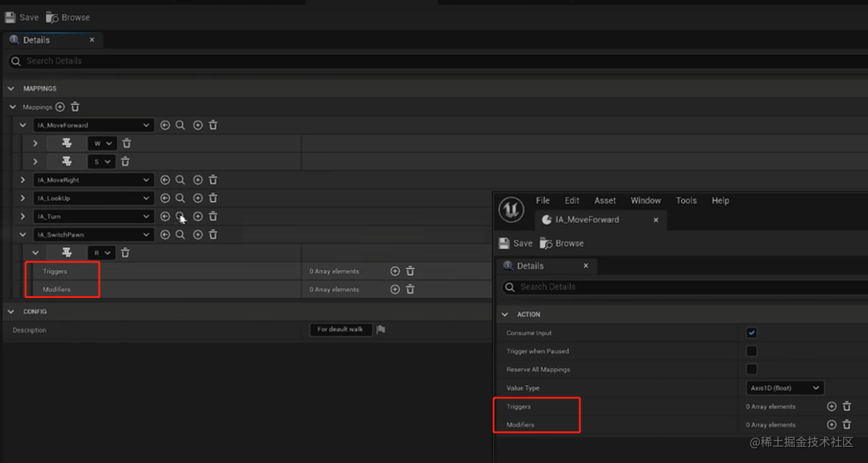Open the Value Type dropdown showing Axis1D
This screenshot has width=868, height=463.
(x=785, y=387)
